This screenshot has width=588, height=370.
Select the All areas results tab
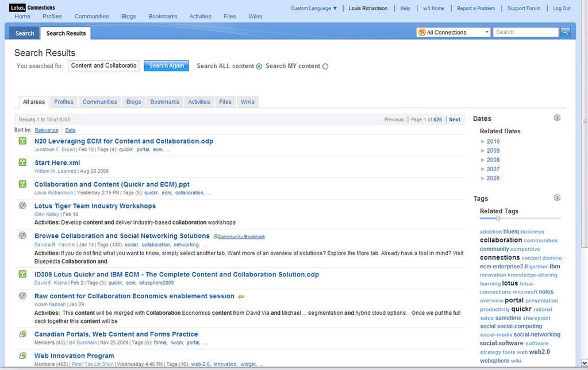point(34,102)
